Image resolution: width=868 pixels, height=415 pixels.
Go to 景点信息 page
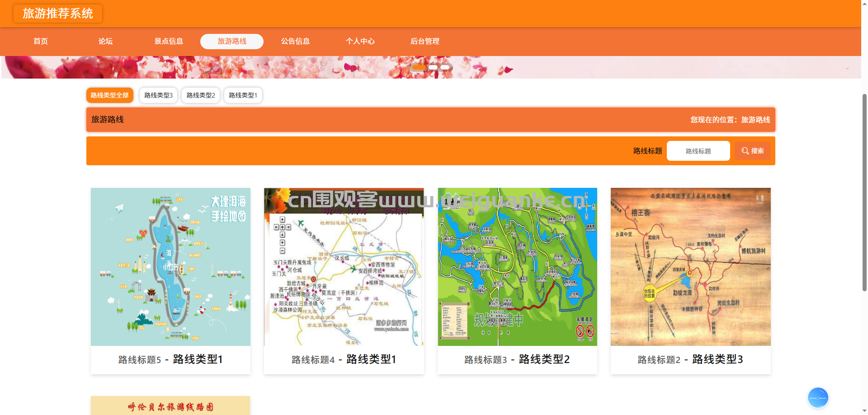(169, 41)
